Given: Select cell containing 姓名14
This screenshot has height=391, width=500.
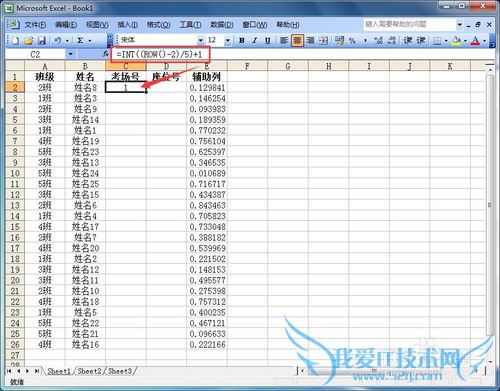Looking at the screenshot, I should click(85, 120).
